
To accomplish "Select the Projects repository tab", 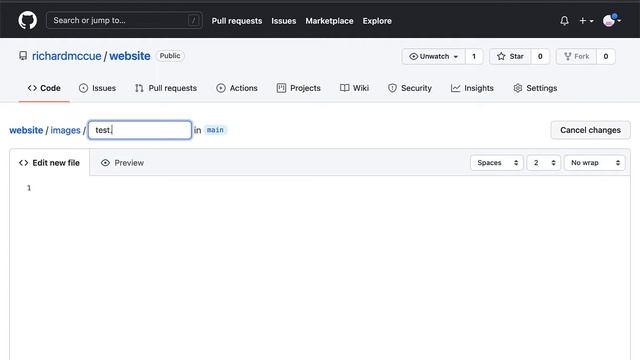I will [298, 88].
